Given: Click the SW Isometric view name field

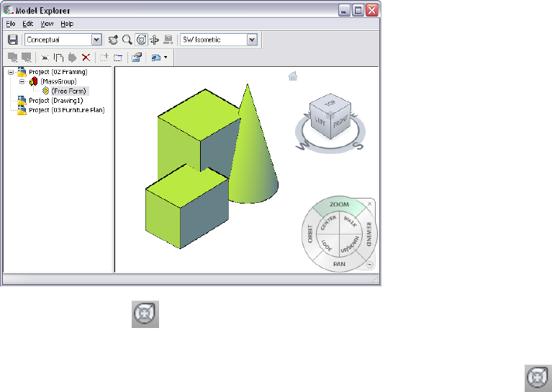Looking at the screenshot, I should 214,40.
